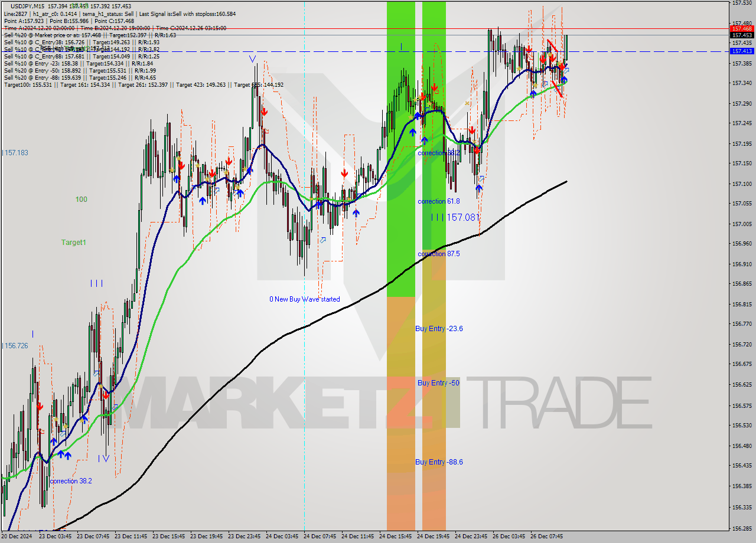Click the 156.285 value on price axis
Viewport: 756px width, 543px height.
pos(741,528)
